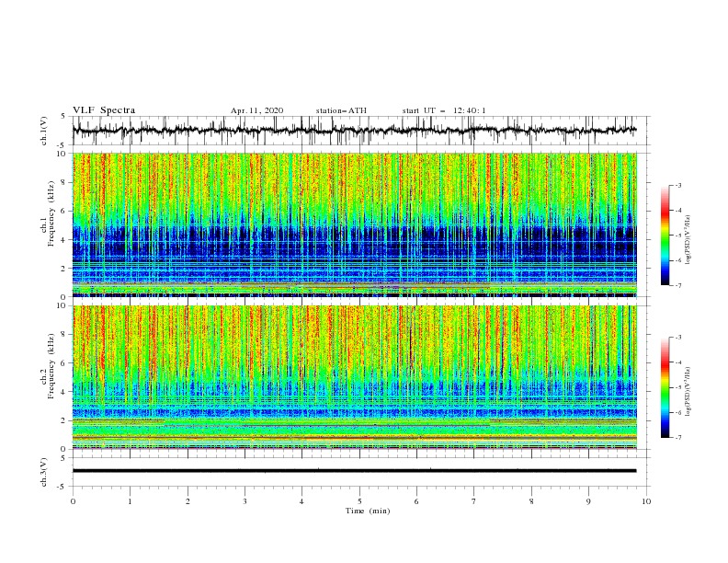Click the ch.2 colorbar "log(PSD)(V²/Hz)" label
Image resolution: width=728 pixels, height=563 pixels.
[x=688, y=391]
